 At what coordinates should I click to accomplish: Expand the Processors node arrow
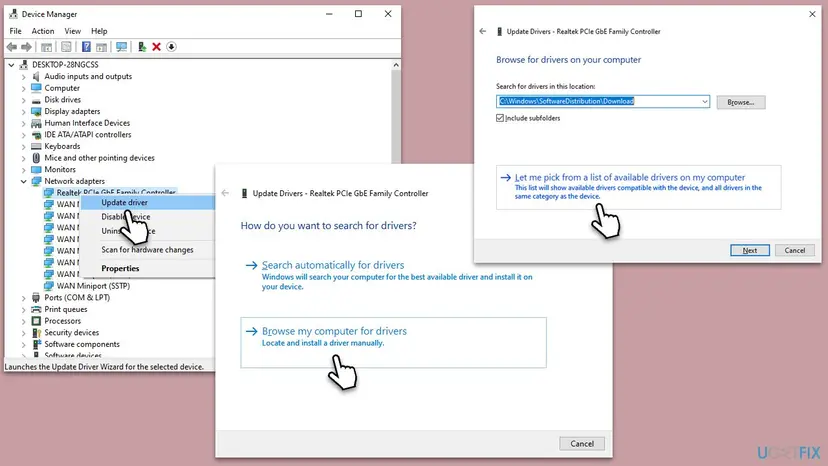tap(23, 321)
